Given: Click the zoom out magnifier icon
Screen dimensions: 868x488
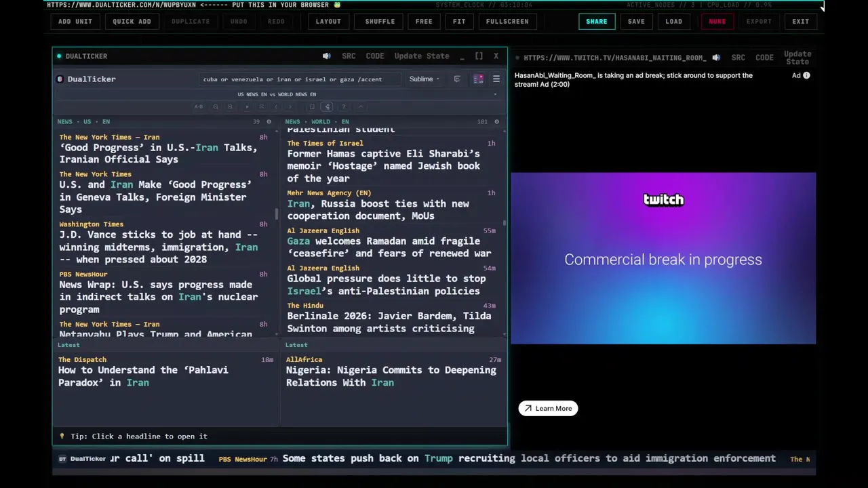Looking at the screenshot, I should [216, 106].
